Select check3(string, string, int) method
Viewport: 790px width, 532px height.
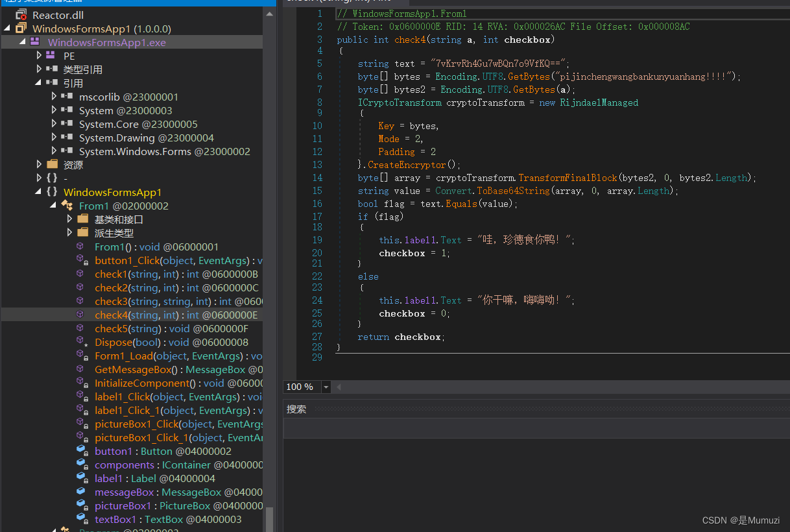point(178,301)
